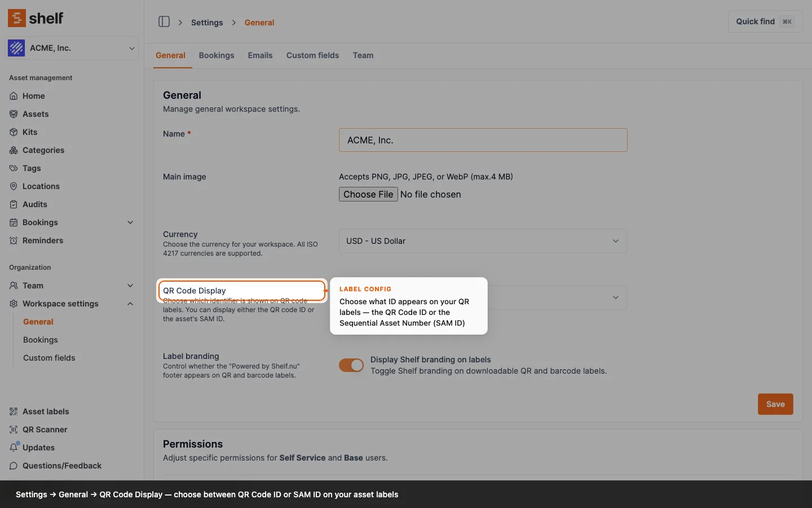Click the workspace Name input field
Screen dimensions: 812x508
483,140
